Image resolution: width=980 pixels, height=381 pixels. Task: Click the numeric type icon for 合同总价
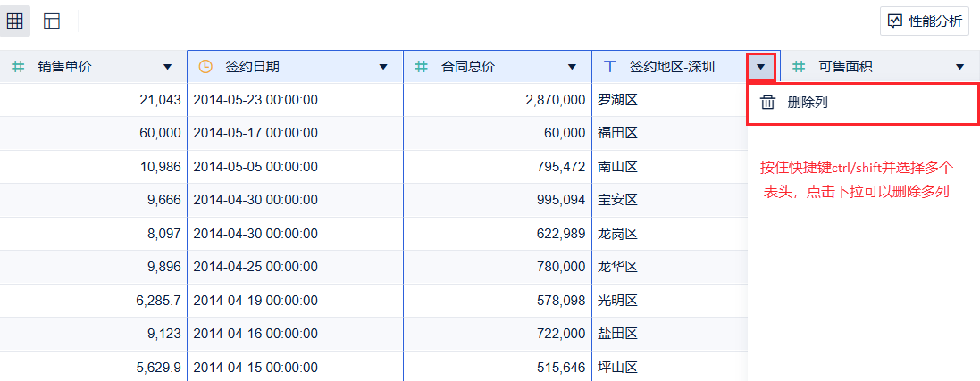422,66
